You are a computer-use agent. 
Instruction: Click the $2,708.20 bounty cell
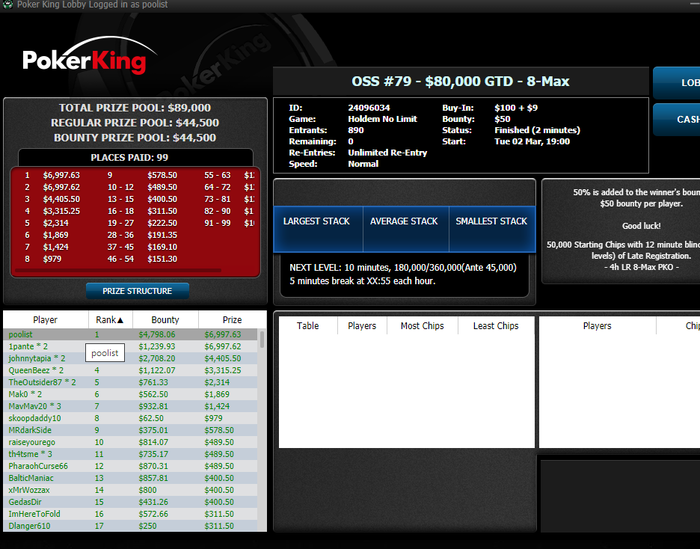157,358
